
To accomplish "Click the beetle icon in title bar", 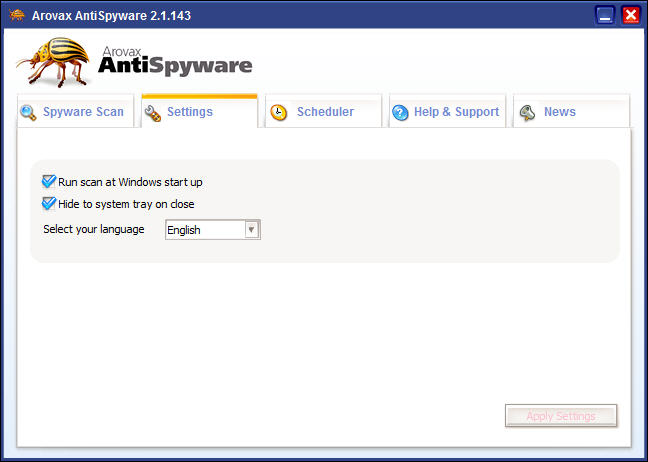I will [x=17, y=15].
